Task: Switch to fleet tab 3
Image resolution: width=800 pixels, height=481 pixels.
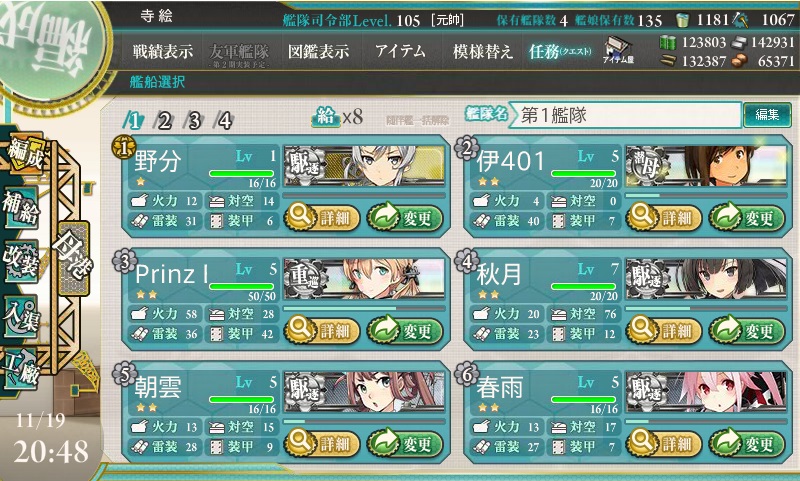Action: point(194,121)
